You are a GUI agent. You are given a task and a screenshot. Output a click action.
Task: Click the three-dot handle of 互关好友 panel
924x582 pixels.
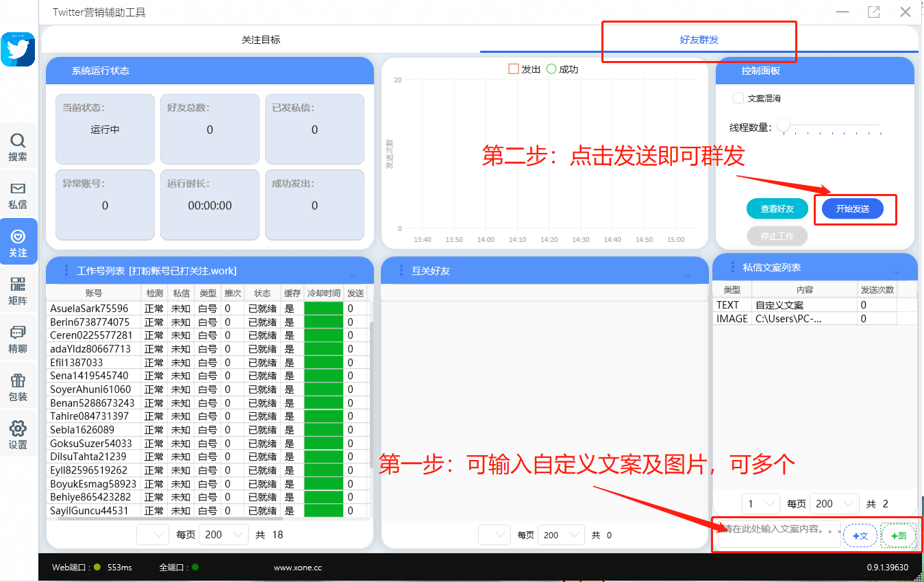(x=401, y=270)
